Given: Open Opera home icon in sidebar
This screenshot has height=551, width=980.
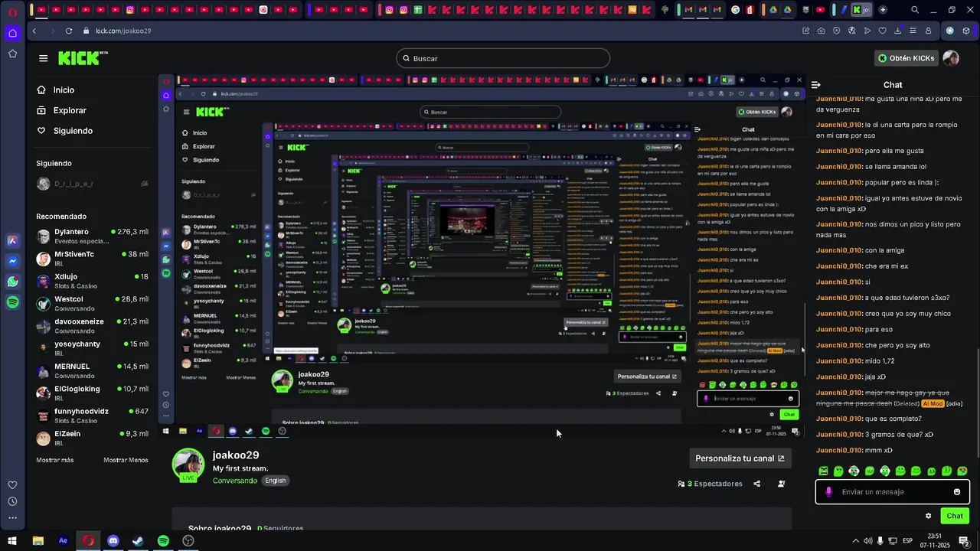Looking at the screenshot, I should (x=12, y=33).
